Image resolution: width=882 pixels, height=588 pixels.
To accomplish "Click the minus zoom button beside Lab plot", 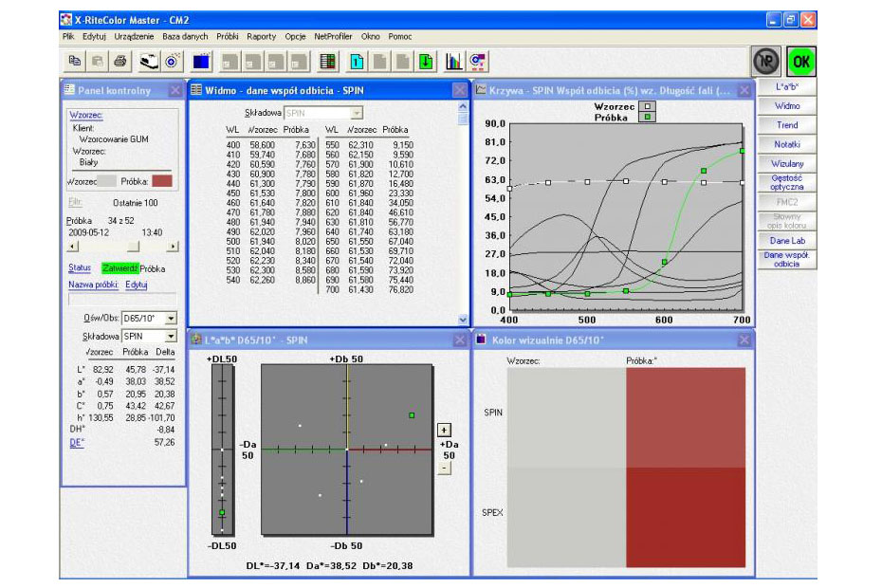I will pos(444,468).
